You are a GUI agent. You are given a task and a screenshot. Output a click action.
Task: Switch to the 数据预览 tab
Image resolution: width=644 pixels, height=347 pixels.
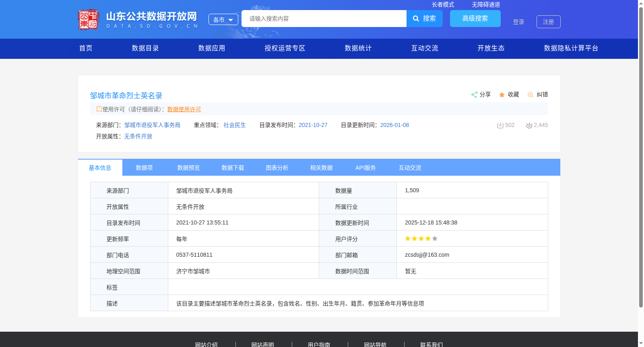click(189, 168)
